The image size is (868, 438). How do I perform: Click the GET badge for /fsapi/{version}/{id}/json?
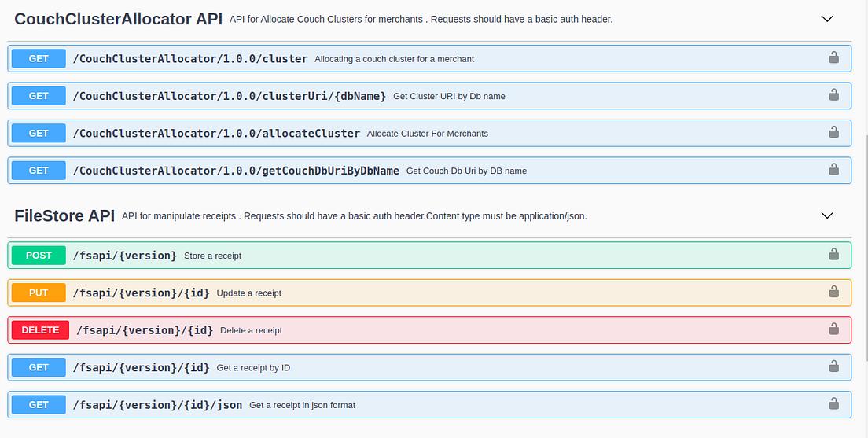tap(39, 405)
